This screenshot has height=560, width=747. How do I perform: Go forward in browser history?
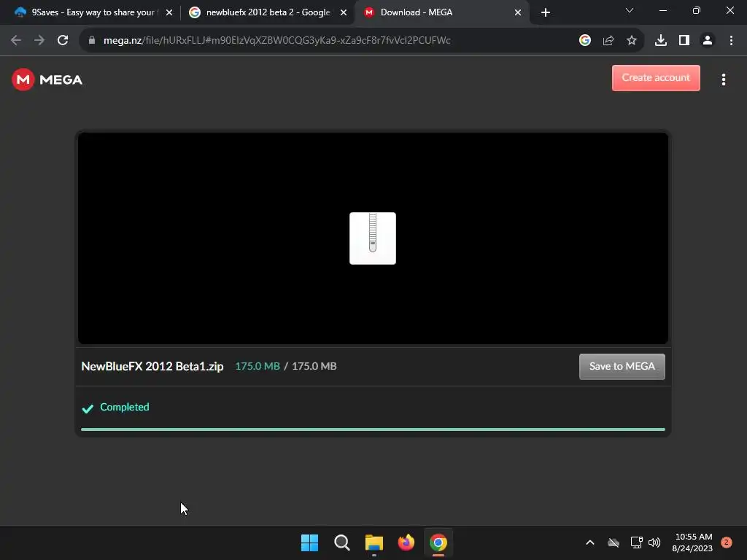coord(39,41)
